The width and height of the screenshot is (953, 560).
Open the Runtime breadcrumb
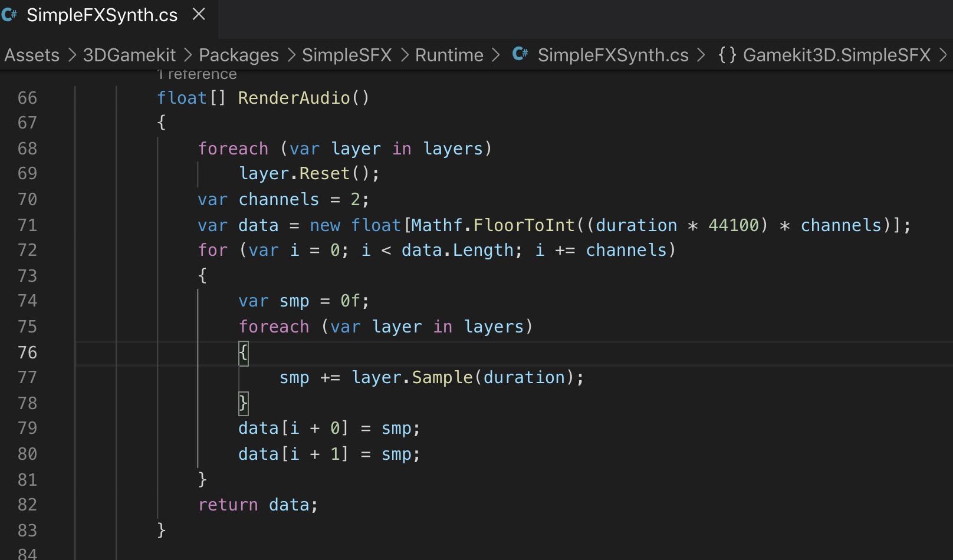(449, 55)
